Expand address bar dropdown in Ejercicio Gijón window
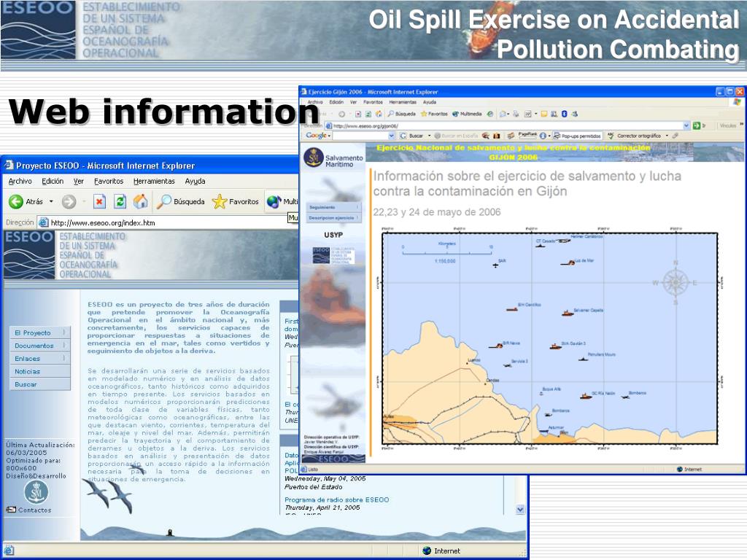 [686, 125]
